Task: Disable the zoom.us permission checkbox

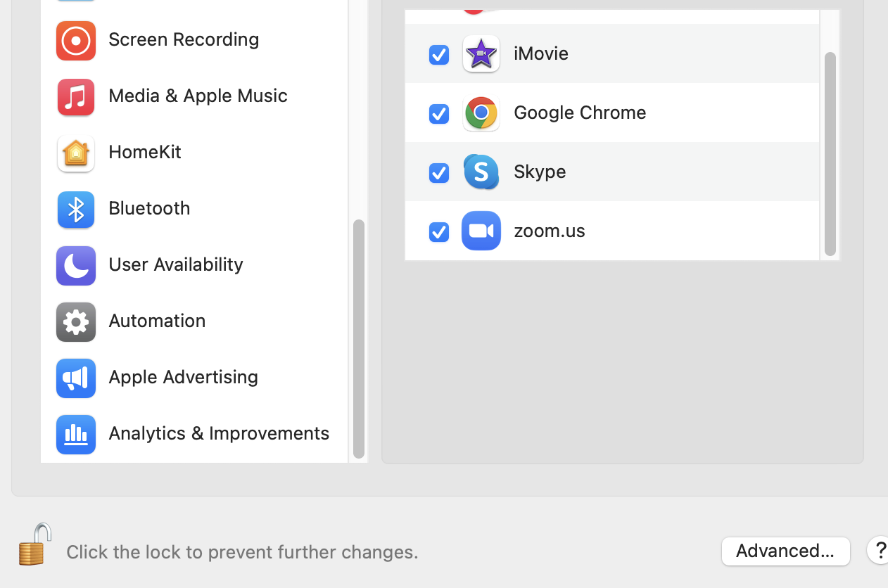Action: (x=439, y=231)
